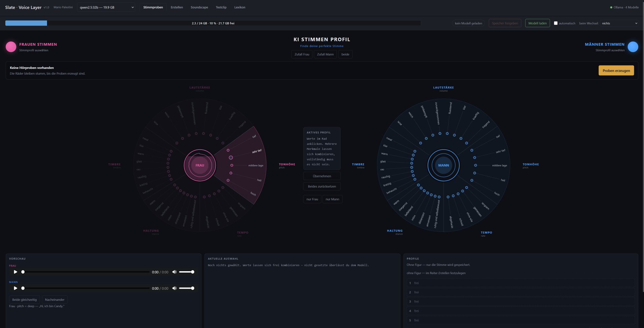Play the Mann preview audio
The height and width of the screenshot is (328, 644).
[15, 288]
